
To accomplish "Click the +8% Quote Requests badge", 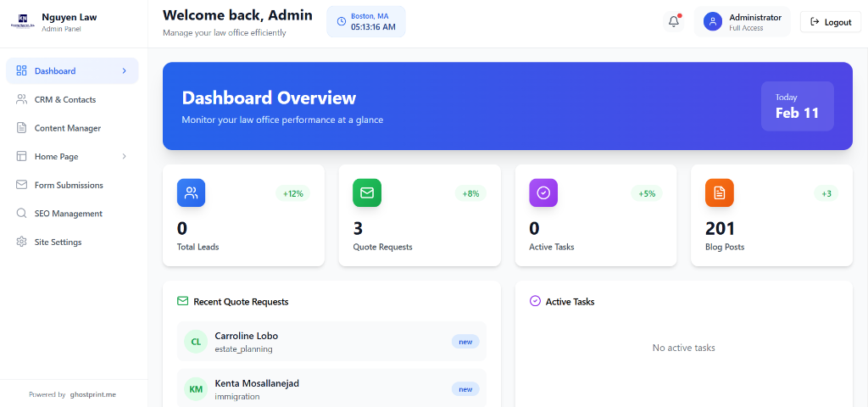I will (470, 193).
